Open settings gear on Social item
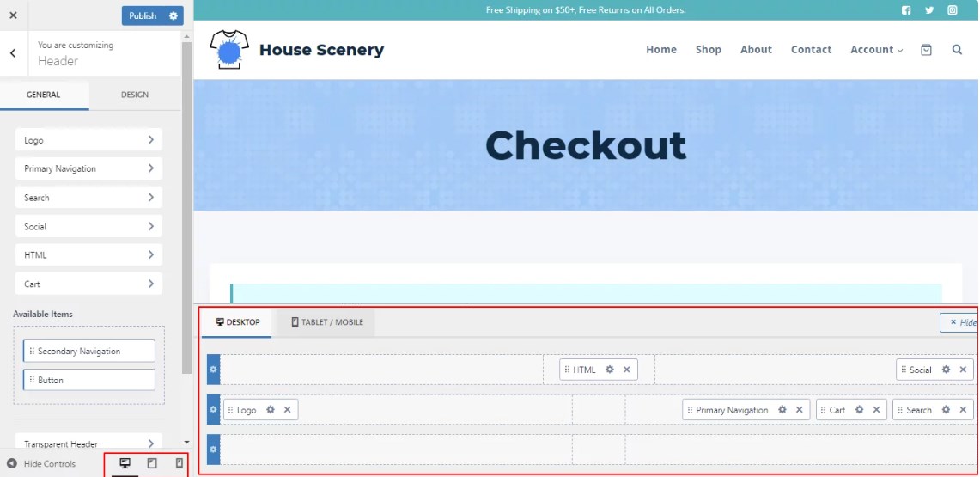The width and height of the screenshot is (980, 477). click(x=946, y=370)
